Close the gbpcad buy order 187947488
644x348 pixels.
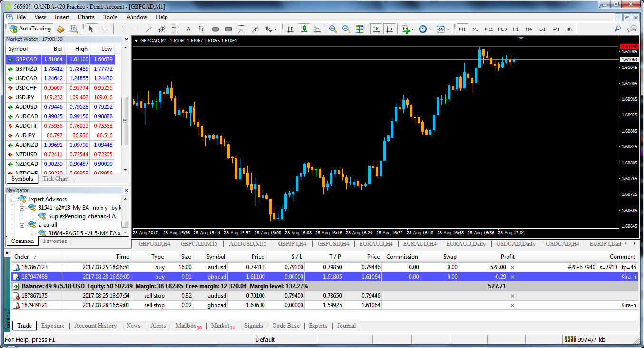click(512, 277)
